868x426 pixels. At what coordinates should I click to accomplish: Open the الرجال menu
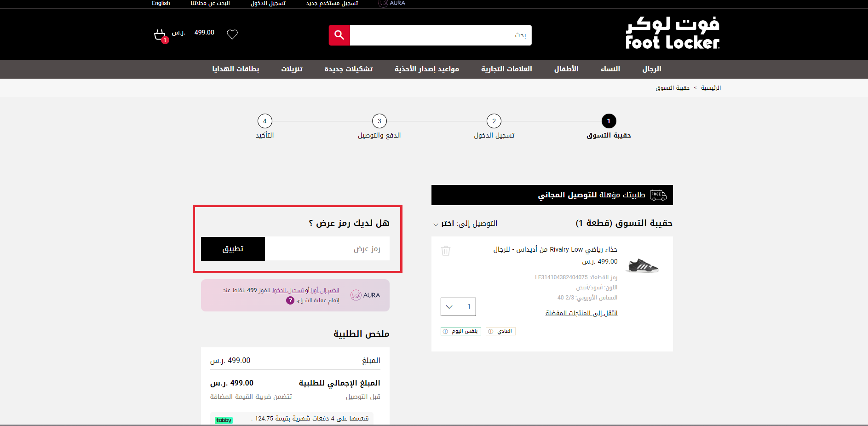(652, 69)
